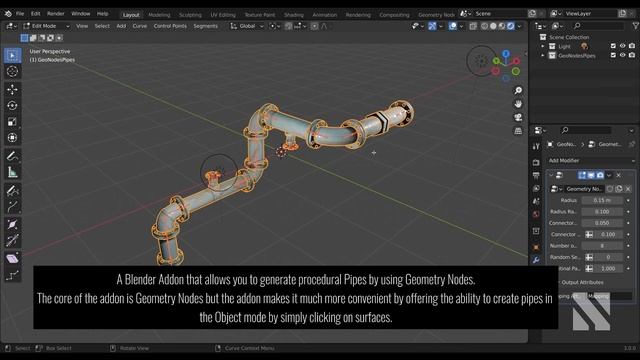Click the outliner Filter funnel icon
This screenshot has width=640, height=360.
pyautogui.click(x=636, y=26)
